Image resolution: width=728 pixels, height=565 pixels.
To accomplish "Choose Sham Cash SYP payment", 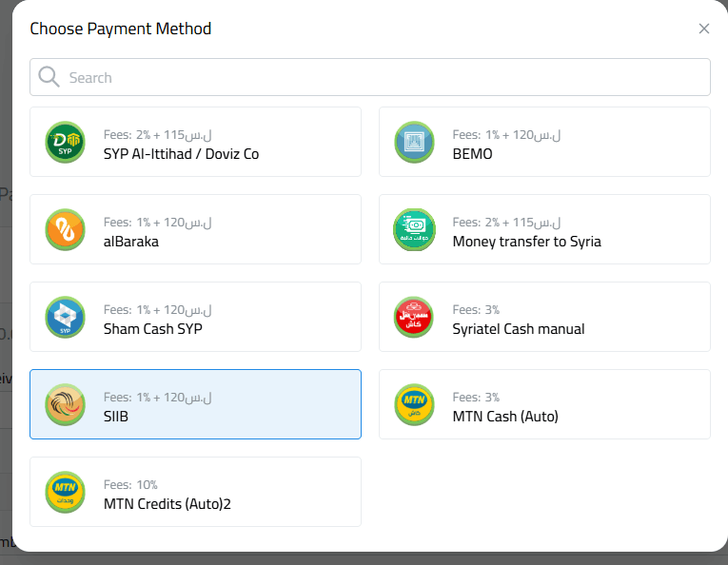I will click(195, 317).
